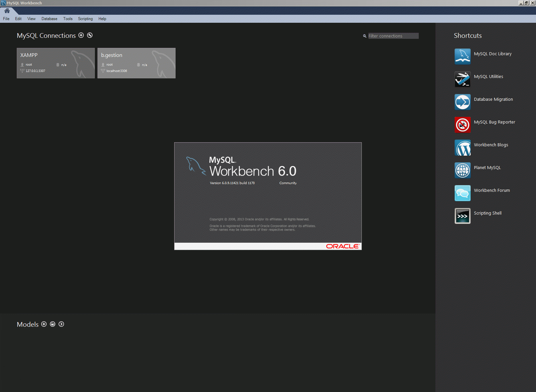This screenshot has width=536, height=392.
Task: Click the Shortcuts heading
Action: point(468,35)
